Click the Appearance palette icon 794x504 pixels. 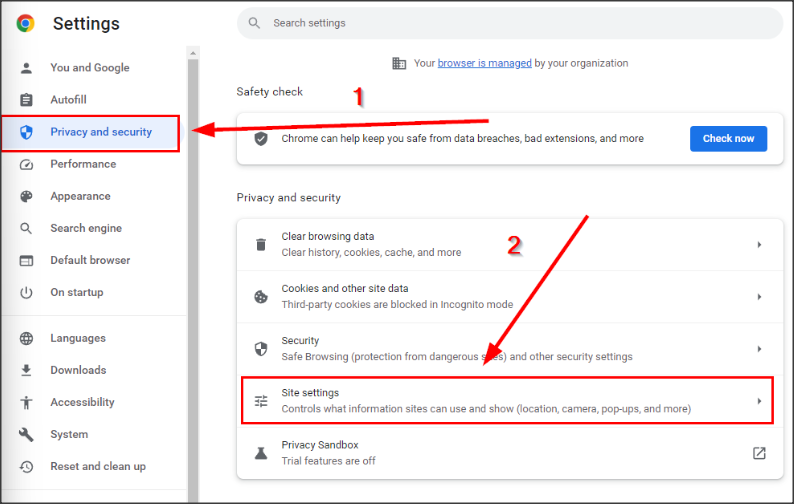(27, 196)
